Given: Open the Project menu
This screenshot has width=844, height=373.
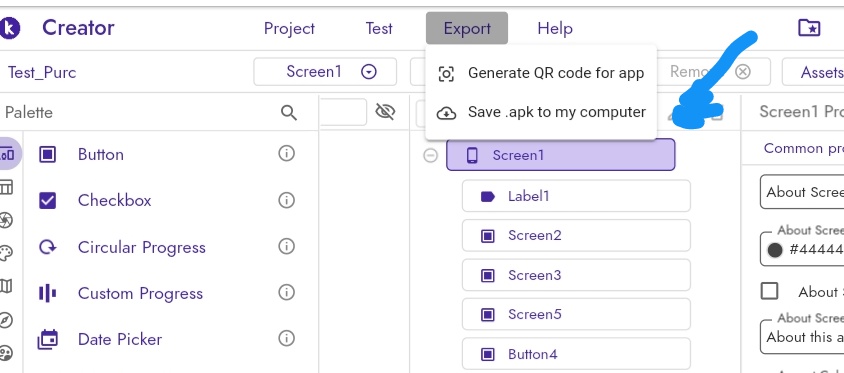Looking at the screenshot, I should 289,28.
